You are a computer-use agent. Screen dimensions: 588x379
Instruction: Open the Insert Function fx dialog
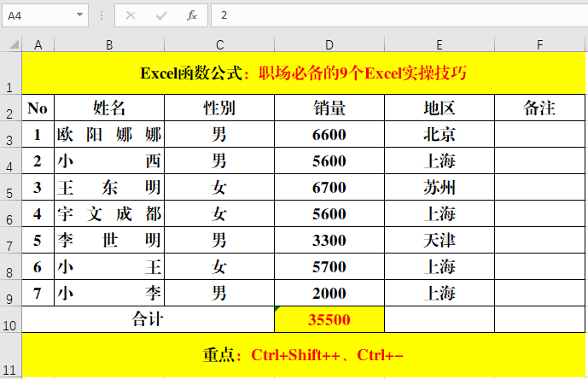(192, 15)
